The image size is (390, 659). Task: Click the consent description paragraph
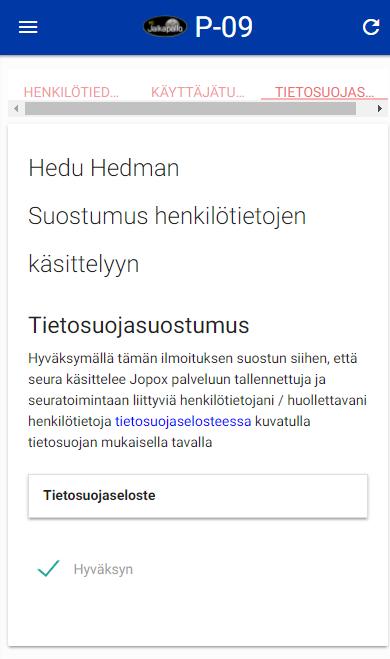198,400
